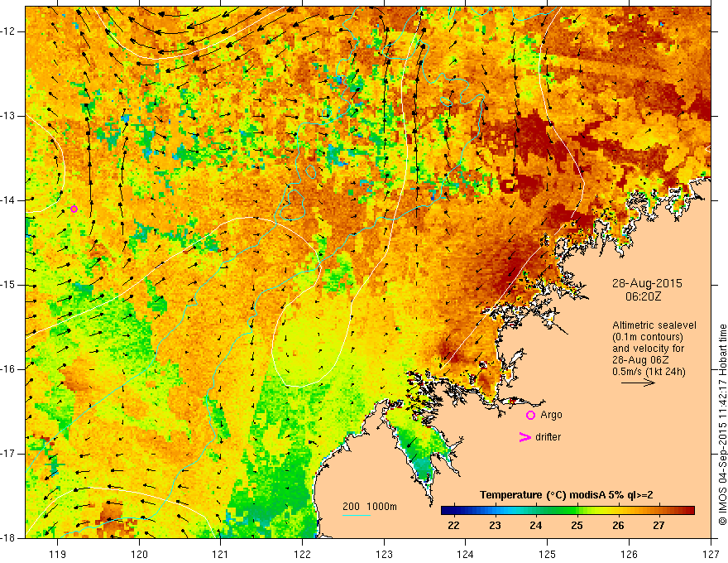Click the latitude axis label -16
This screenshot has height=563, width=728.
[x=8, y=369]
